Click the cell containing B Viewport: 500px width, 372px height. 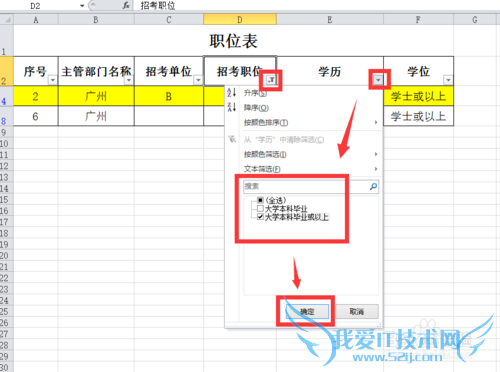pos(169,96)
